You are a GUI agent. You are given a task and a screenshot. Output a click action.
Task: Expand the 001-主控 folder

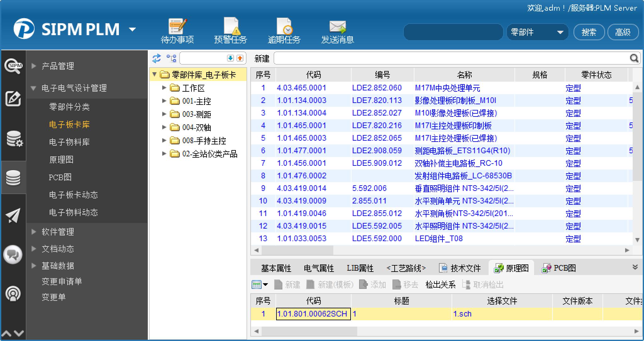164,101
